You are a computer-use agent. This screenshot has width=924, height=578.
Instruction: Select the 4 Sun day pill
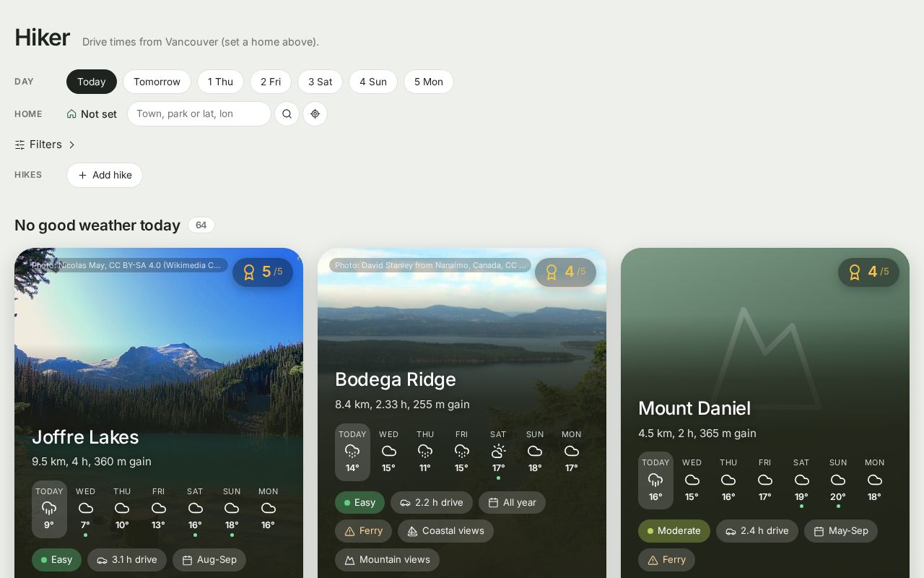373,82
